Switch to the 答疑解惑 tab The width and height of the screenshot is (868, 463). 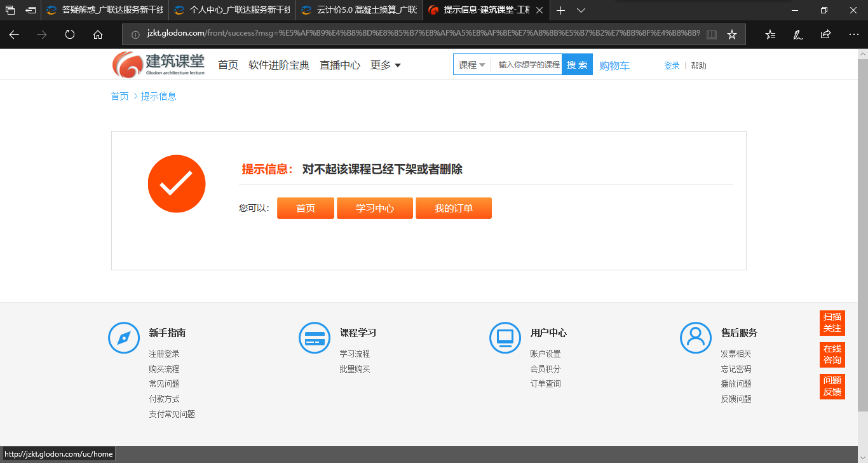point(105,10)
